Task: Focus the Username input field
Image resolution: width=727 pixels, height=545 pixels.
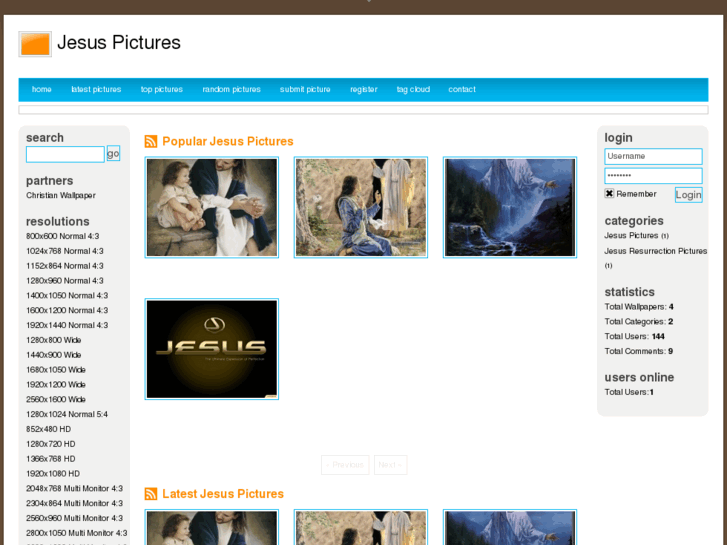Action: point(653,156)
